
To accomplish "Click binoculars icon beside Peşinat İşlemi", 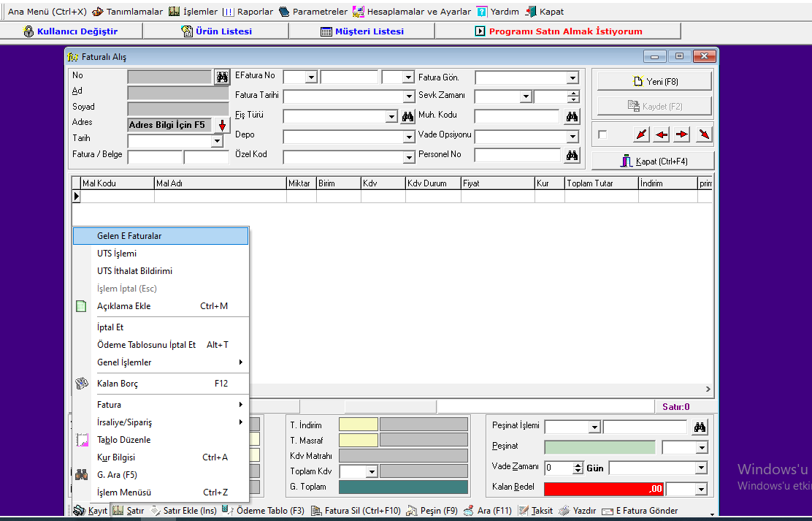I will [x=700, y=427].
